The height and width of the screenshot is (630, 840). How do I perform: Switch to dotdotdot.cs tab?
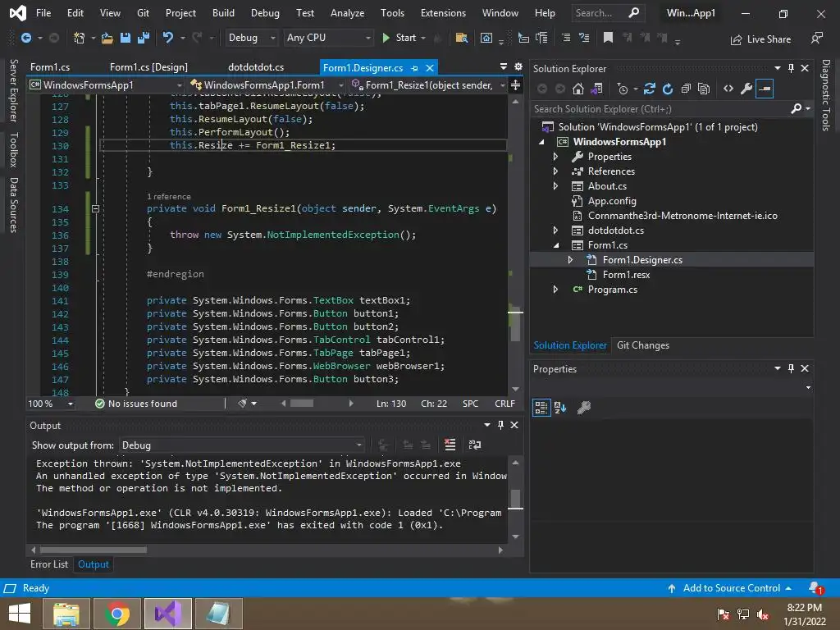(x=256, y=67)
